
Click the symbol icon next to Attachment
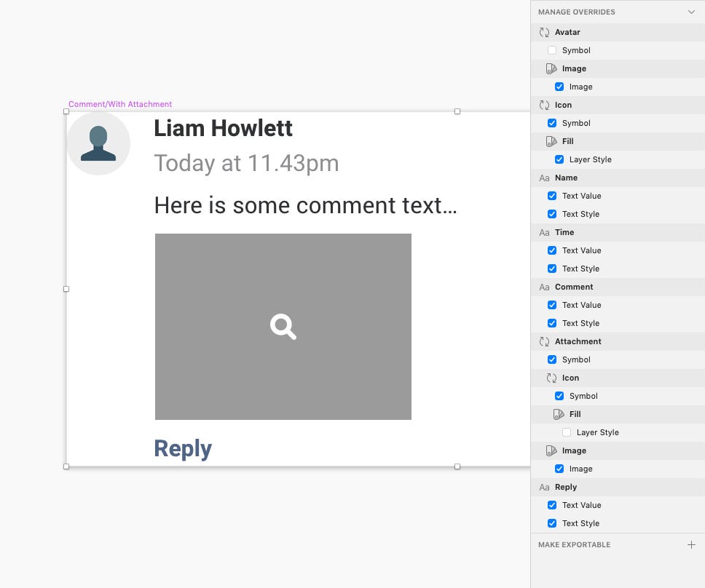pos(544,342)
